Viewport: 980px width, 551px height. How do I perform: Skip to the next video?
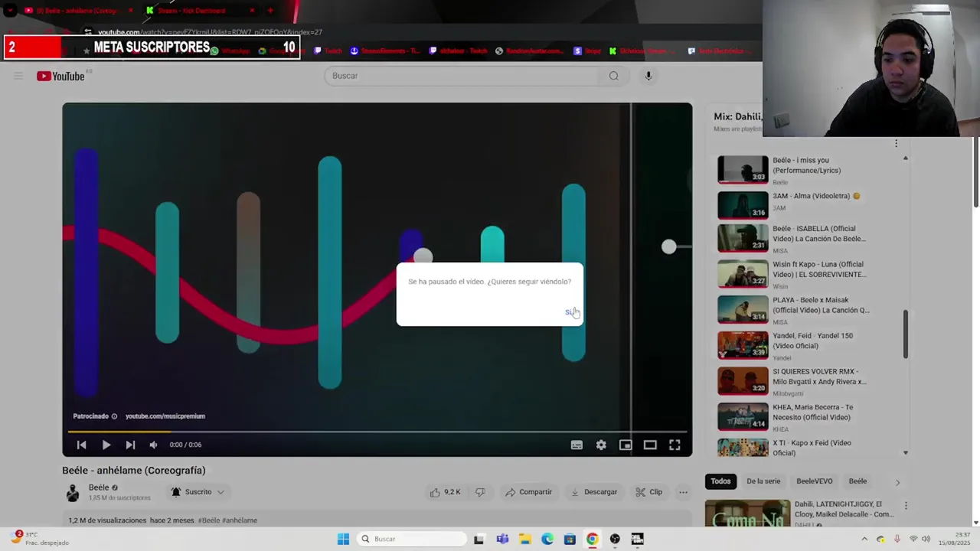[130, 445]
